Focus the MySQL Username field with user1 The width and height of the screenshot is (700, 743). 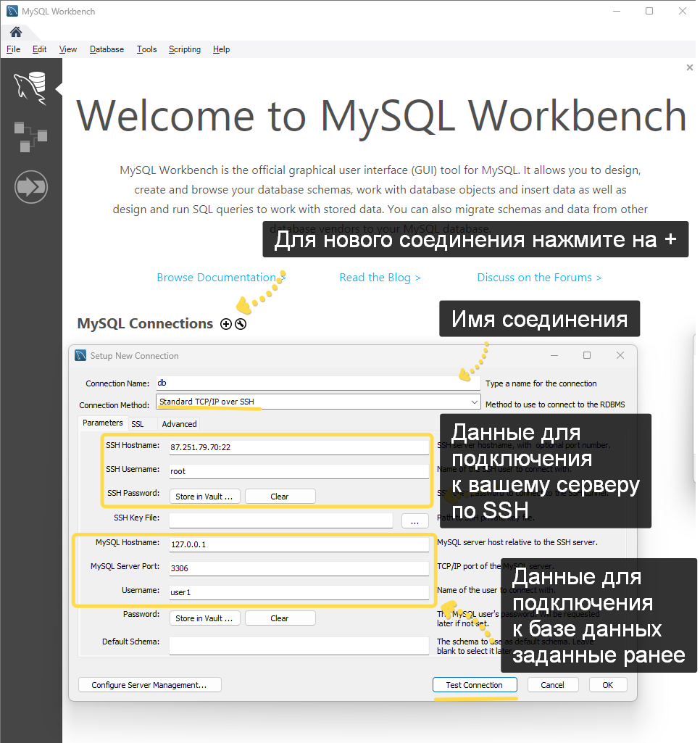click(299, 592)
